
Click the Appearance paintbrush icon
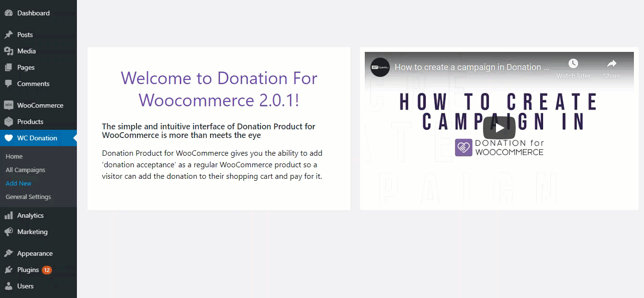(x=9, y=253)
